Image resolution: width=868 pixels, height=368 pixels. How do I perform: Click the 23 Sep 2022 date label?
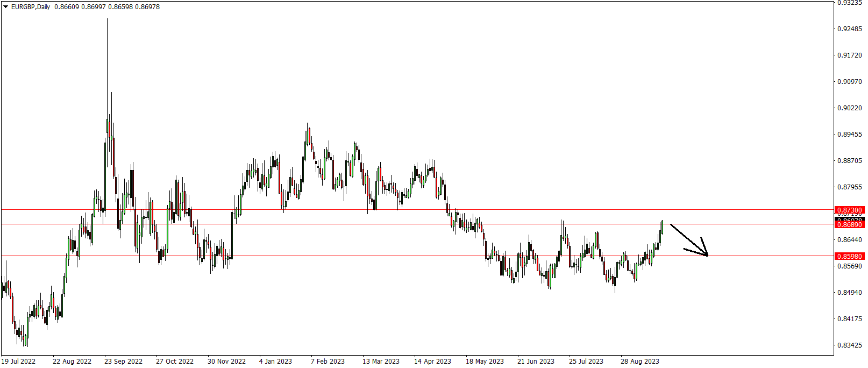coord(124,361)
